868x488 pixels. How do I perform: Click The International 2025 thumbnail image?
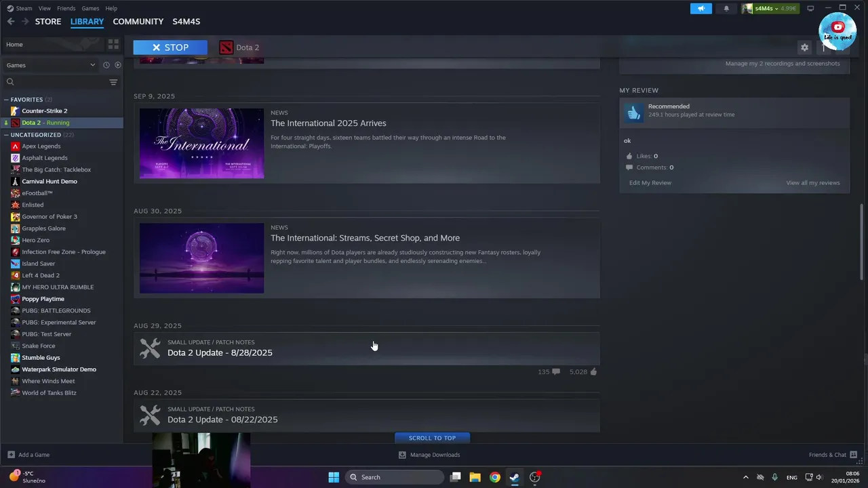coord(202,144)
